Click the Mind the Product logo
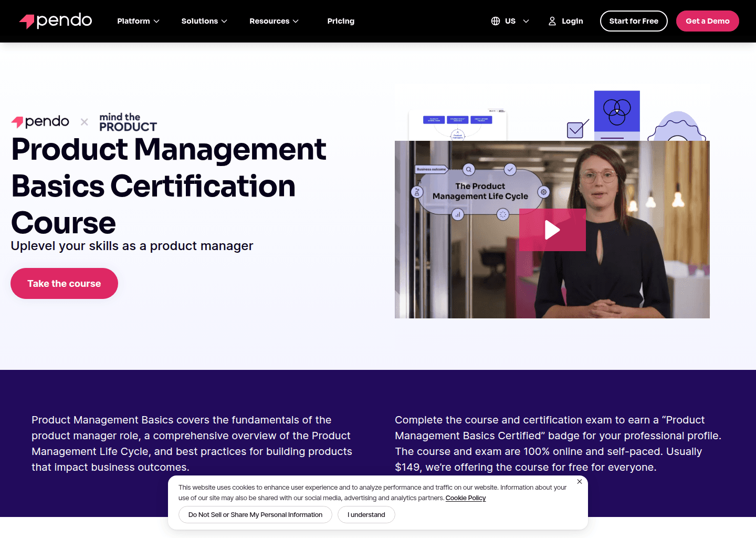 tap(128, 121)
